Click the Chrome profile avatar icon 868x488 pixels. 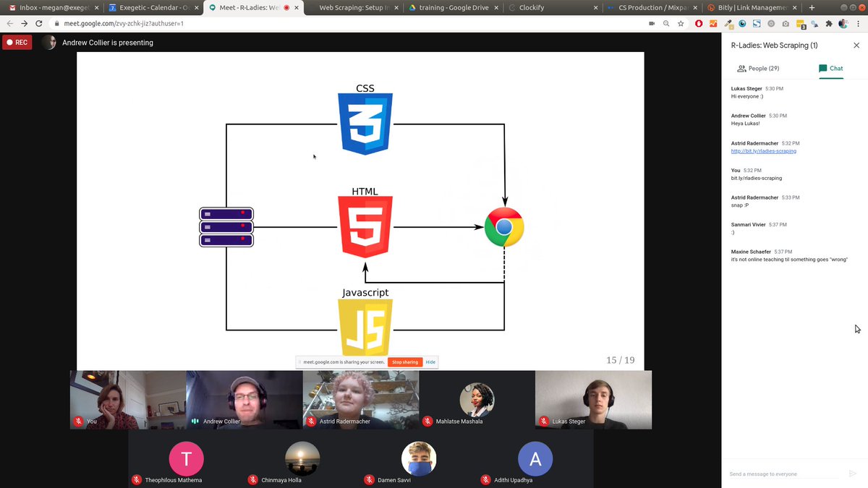tap(842, 23)
